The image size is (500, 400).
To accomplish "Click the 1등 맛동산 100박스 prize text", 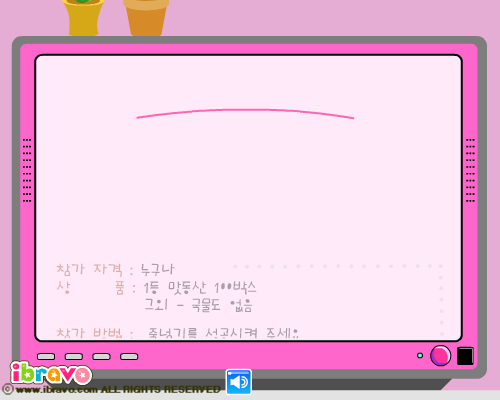I will pyautogui.click(x=200, y=288).
